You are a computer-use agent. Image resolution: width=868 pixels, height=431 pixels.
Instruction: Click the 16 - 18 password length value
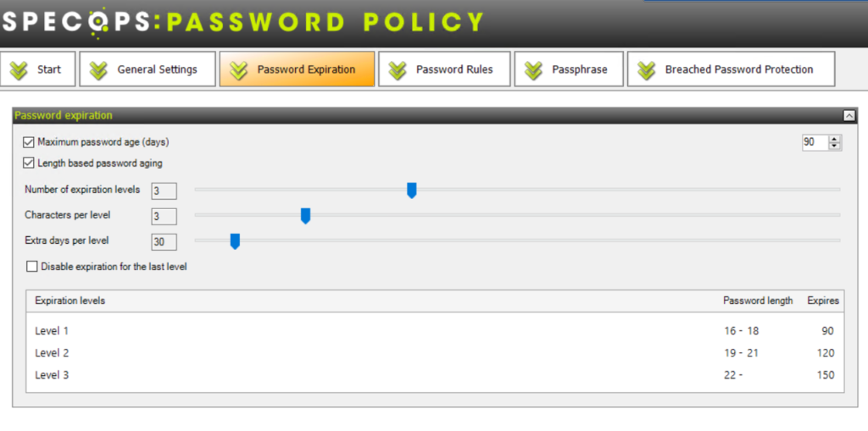741,331
